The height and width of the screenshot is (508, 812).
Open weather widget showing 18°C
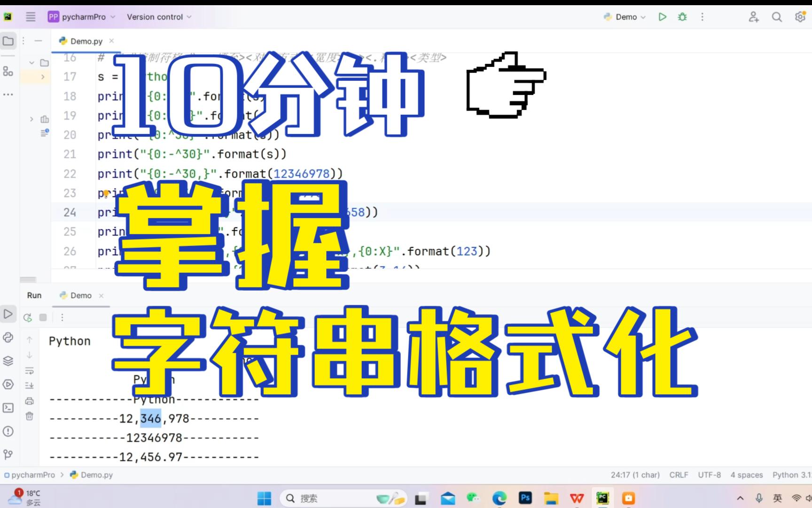23,498
